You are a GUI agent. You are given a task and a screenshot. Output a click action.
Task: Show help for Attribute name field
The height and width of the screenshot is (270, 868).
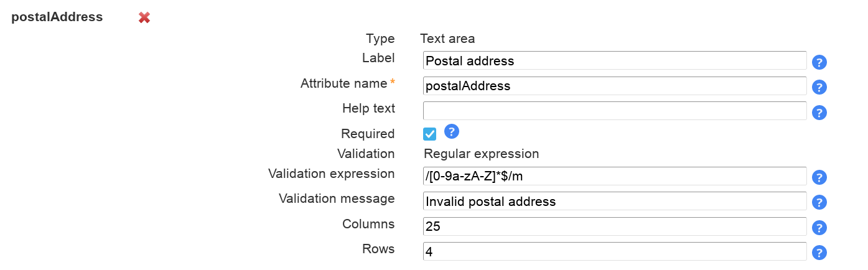pos(819,87)
